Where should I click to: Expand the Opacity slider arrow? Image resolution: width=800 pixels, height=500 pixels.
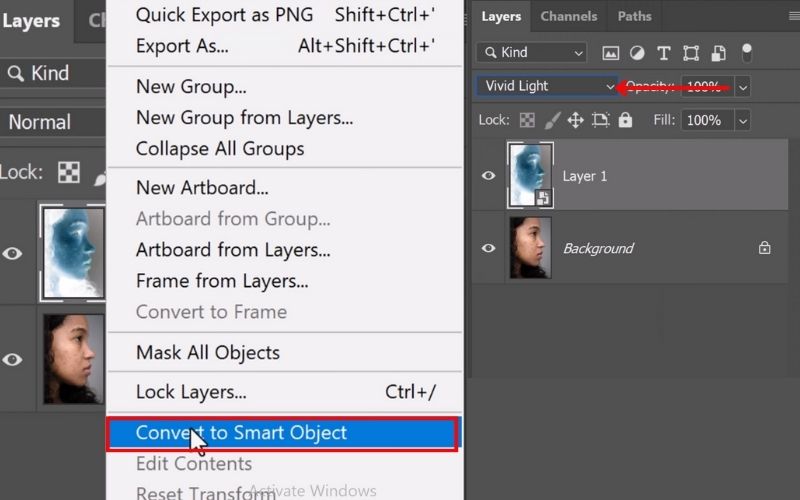[x=743, y=87]
